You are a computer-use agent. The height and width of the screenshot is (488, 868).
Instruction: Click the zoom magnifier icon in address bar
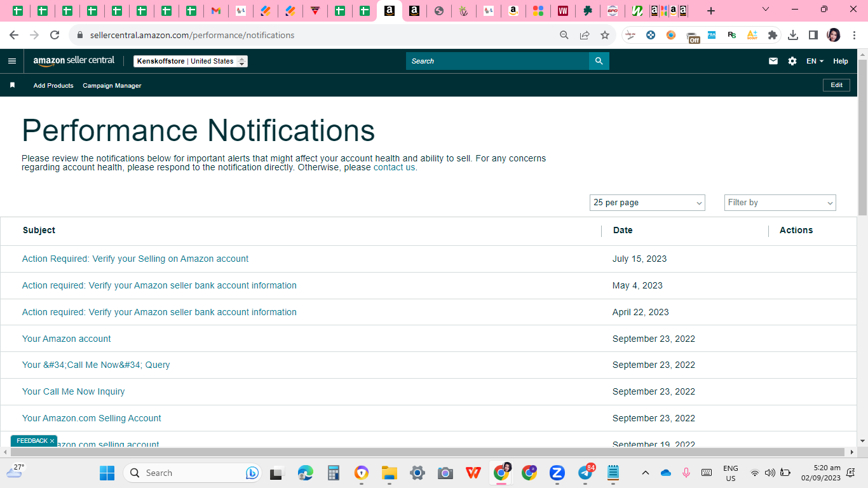(x=564, y=35)
